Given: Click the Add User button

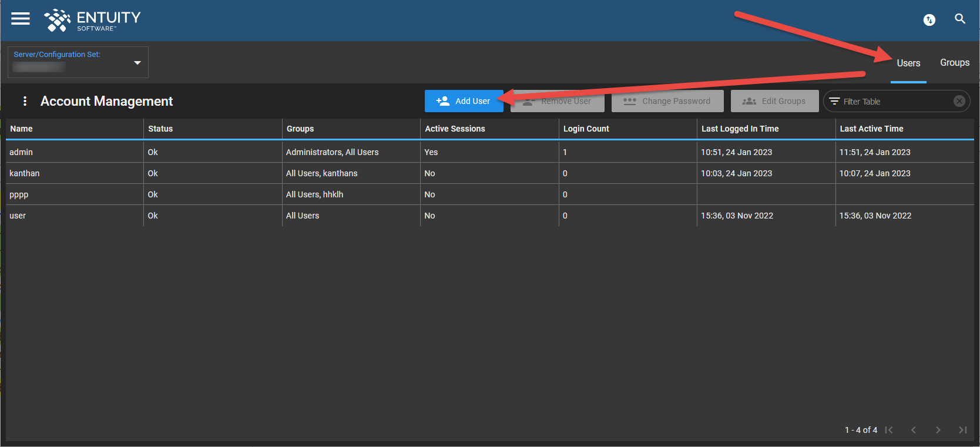Looking at the screenshot, I should 464,101.
